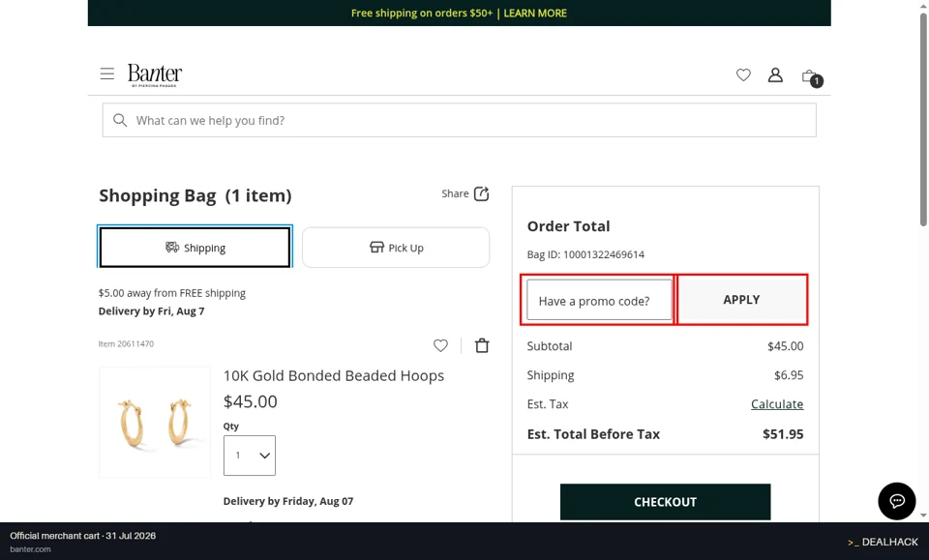Click 'Delivery by Friday, Aug 07' text

(288, 501)
